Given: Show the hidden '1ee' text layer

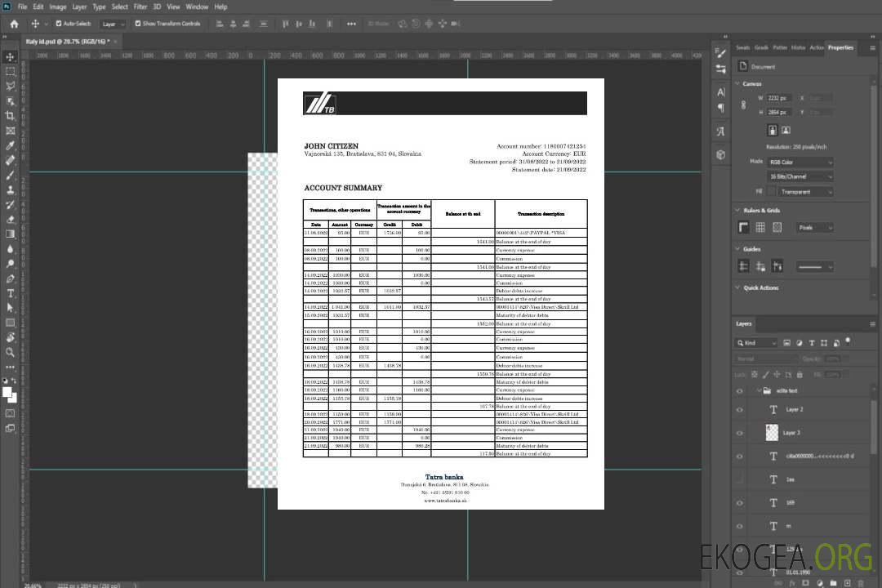Looking at the screenshot, I should (x=740, y=479).
